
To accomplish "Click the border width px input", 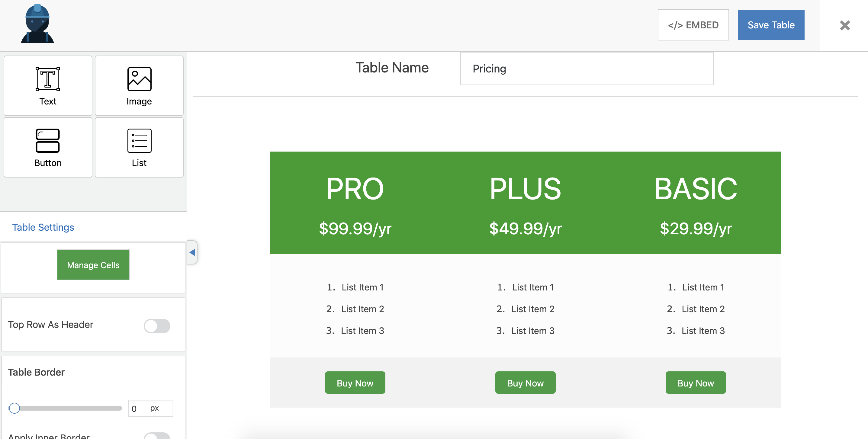I will (x=150, y=408).
